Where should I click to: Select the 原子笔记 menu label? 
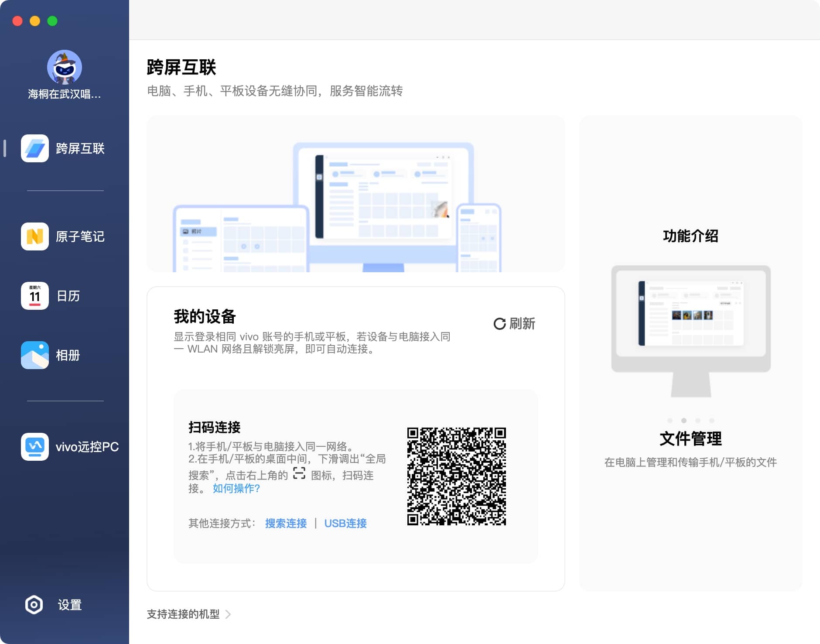pos(80,236)
